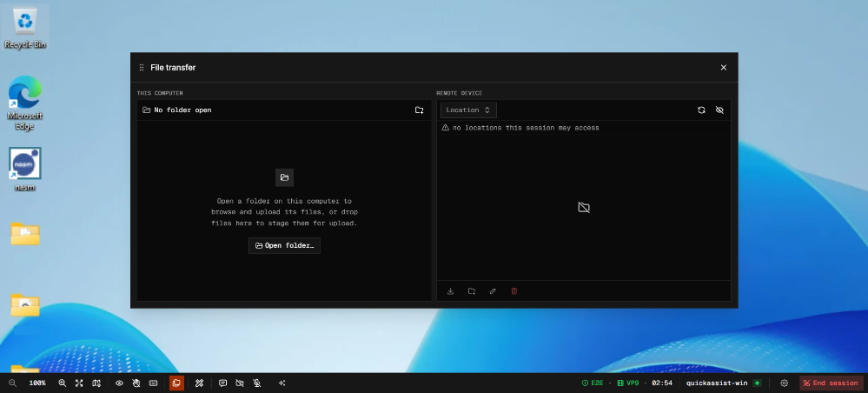Click the quickassist-win device name

pos(717,383)
